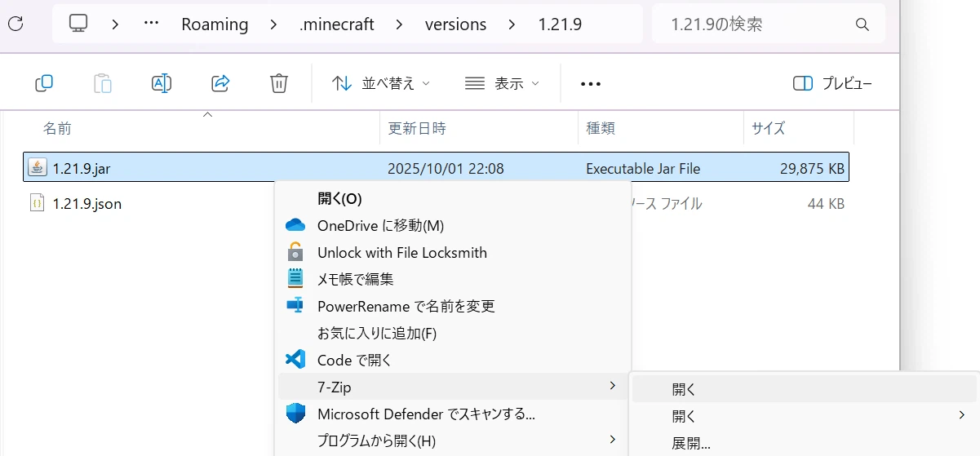Click the Paste toolbar icon

pos(103,83)
